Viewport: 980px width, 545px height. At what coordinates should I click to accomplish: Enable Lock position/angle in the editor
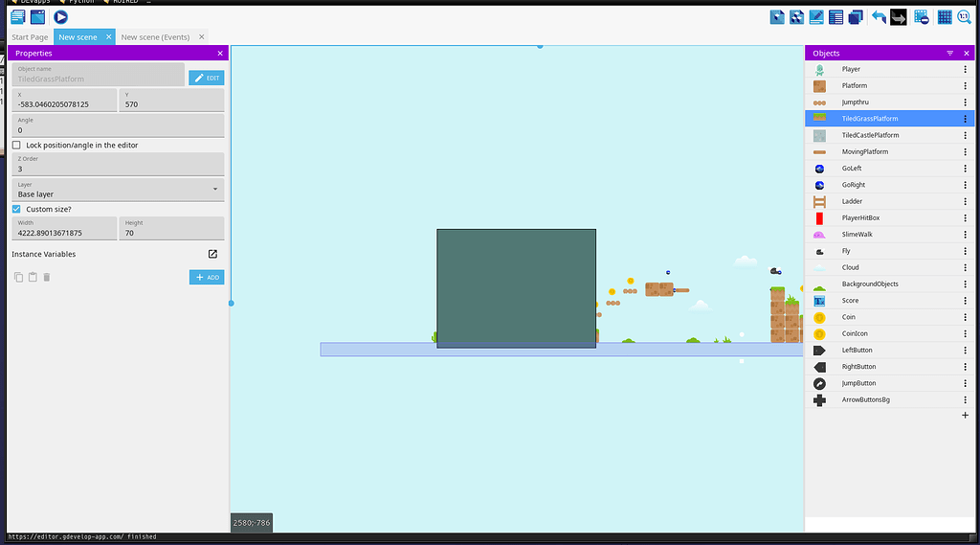[16, 146]
